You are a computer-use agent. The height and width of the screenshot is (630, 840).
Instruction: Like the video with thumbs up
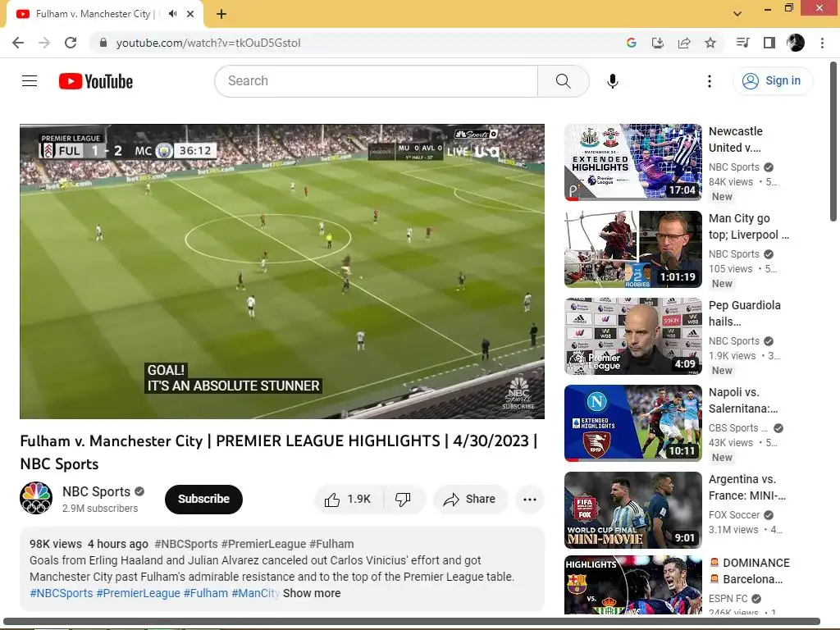tap(348, 500)
